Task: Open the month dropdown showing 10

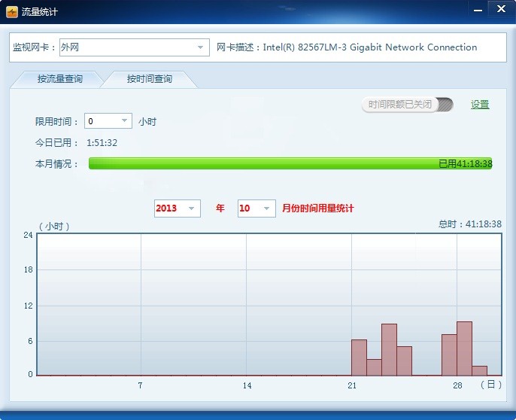Action: (256, 208)
